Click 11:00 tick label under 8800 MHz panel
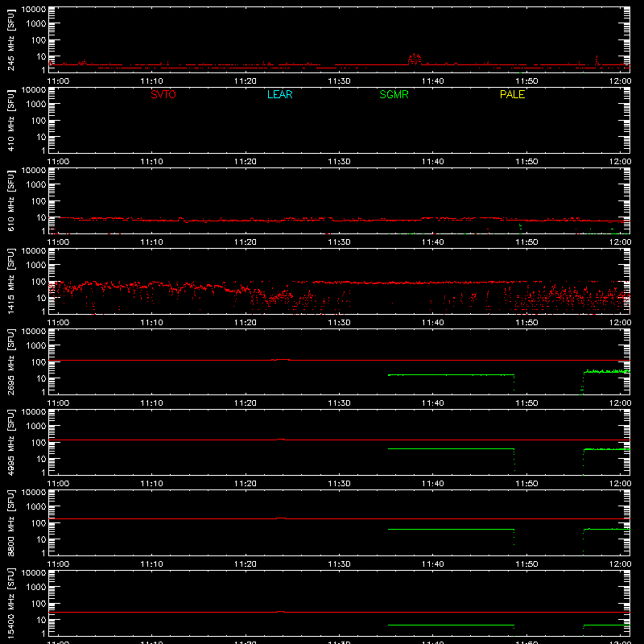Screen dimensions: 644x644 tap(58, 564)
